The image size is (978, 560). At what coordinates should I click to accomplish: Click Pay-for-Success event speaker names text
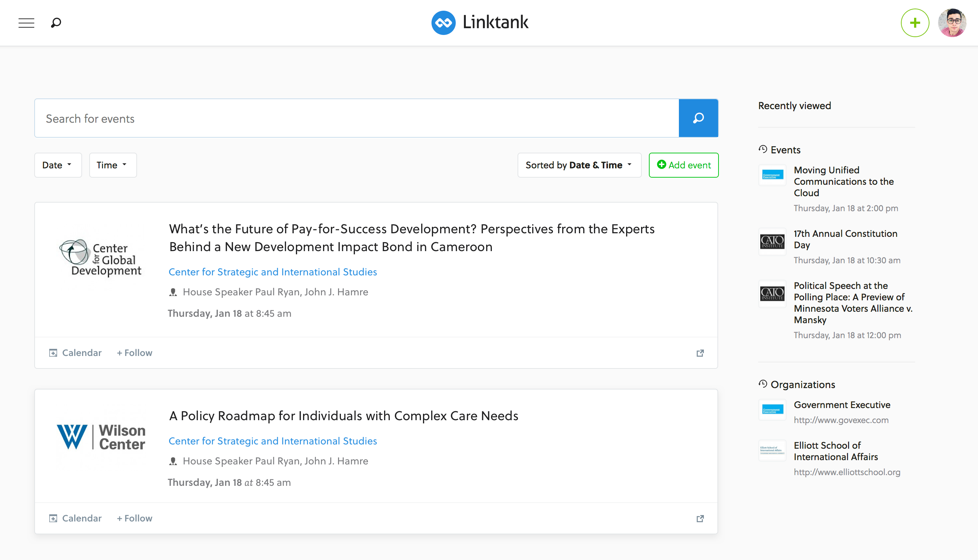275,292
